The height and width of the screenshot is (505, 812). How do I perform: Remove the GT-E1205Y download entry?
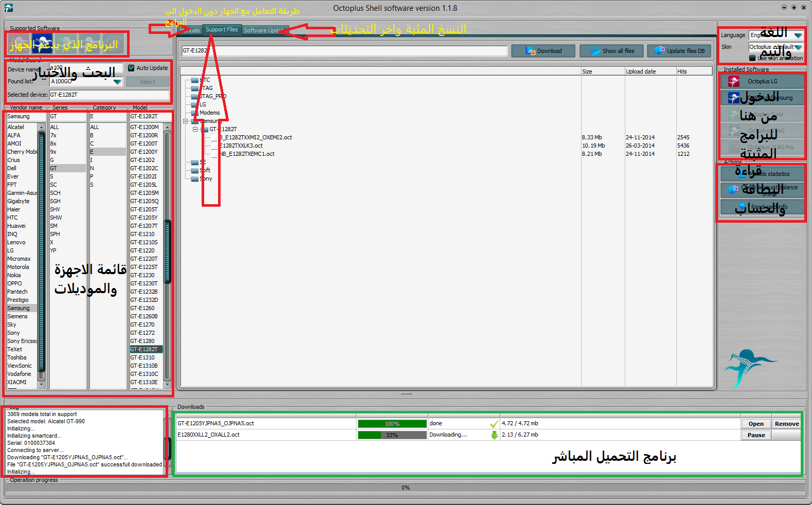tap(786, 424)
